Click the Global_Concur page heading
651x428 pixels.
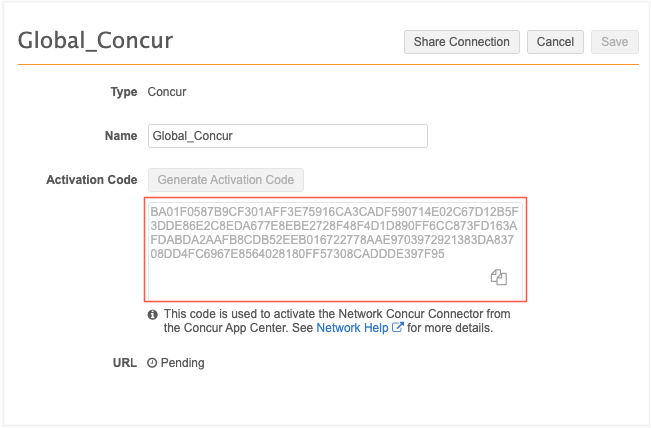[x=96, y=41]
